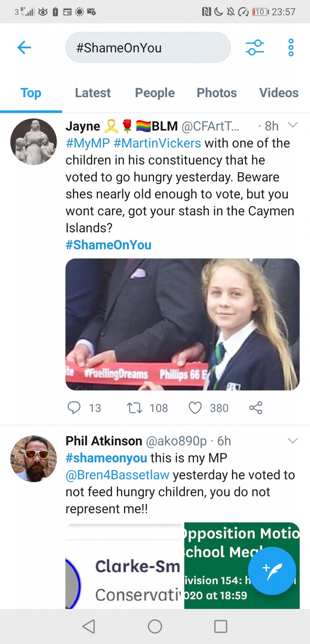The height and width of the screenshot is (644, 310).
Task: Switch to the Latest tab
Action: tap(93, 93)
